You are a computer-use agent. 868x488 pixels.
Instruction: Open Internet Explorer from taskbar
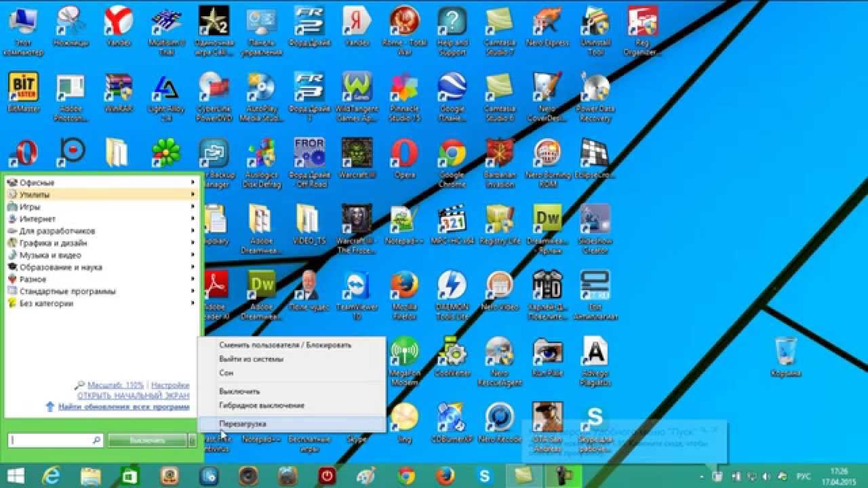51,475
